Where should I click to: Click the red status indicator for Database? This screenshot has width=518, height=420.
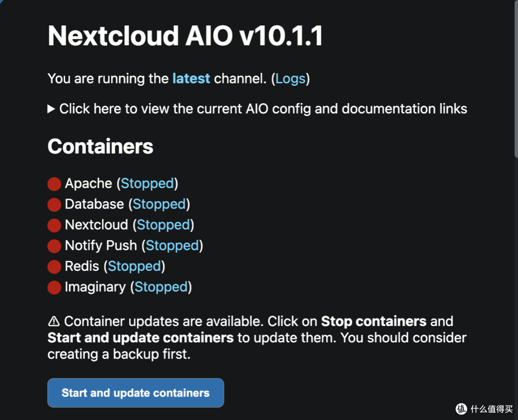[54, 204]
